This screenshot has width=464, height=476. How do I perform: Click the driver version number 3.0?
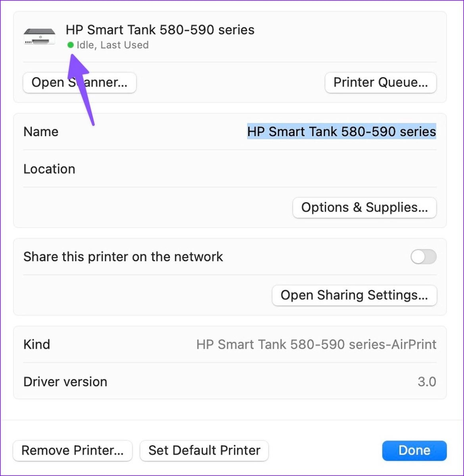point(427,382)
